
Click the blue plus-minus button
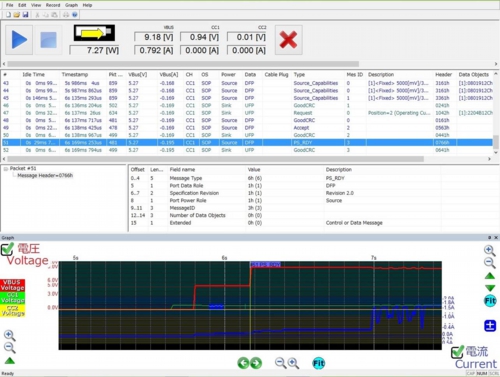[490, 325]
